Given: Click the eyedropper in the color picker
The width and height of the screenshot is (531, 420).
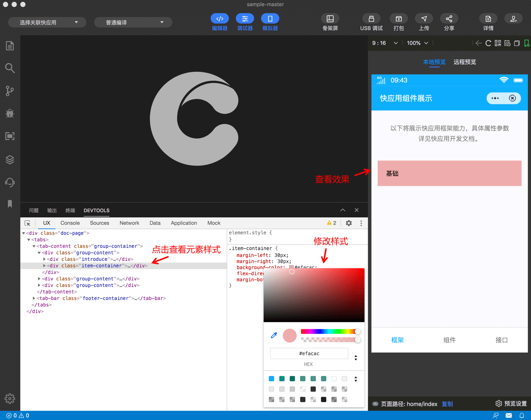Looking at the screenshot, I should pyautogui.click(x=274, y=335).
